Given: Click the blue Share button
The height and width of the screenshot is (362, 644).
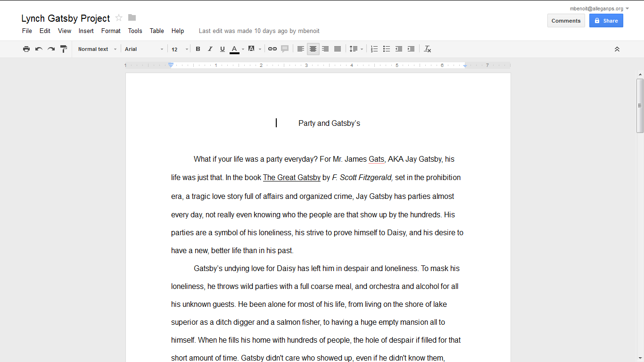Looking at the screenshot, I should [606, 21].
